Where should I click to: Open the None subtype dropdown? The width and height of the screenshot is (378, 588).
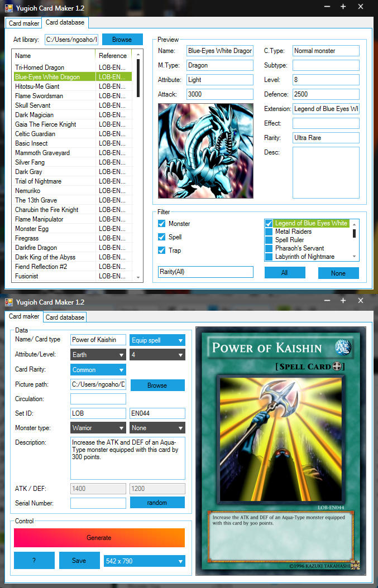pos(157,428)
